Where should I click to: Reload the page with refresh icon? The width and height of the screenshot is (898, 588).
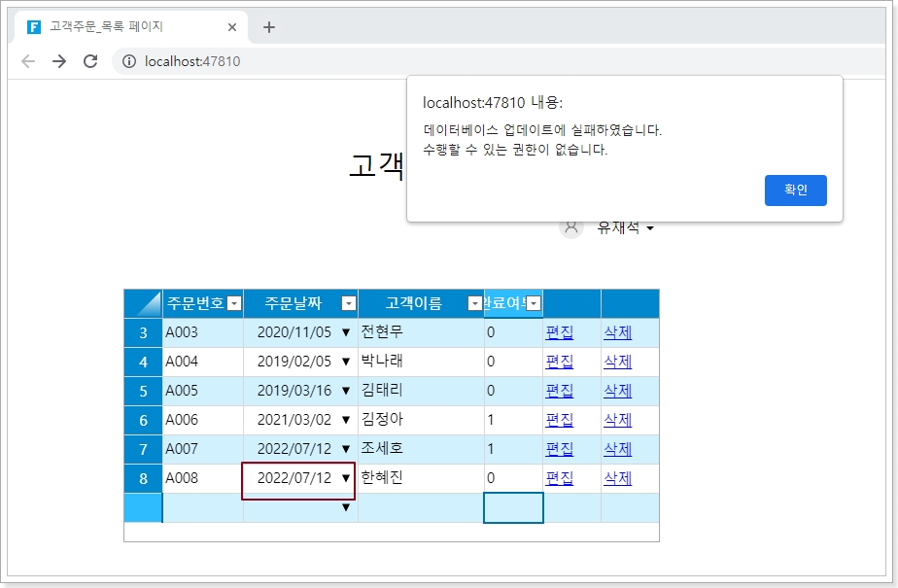point(90,61)
